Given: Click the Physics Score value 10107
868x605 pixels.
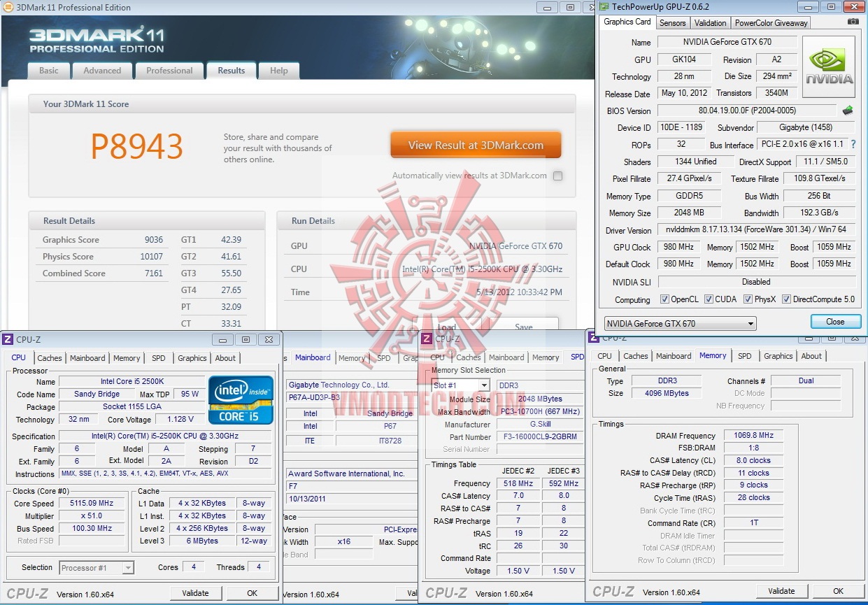Looking at the screenshot, I should (152, 257).
